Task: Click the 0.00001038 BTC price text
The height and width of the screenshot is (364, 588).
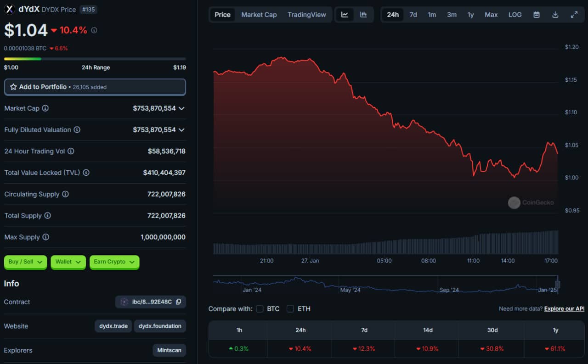Action: 25,48
